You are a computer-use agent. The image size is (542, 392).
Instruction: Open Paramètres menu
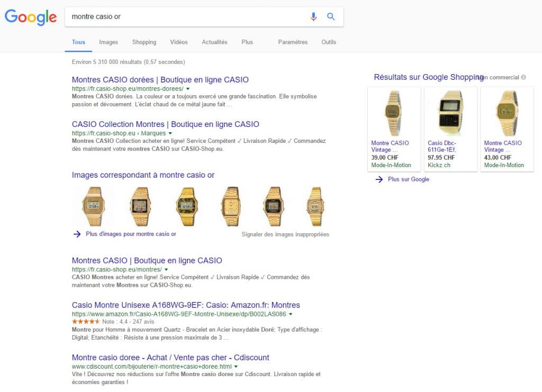[x=293, y=42]
